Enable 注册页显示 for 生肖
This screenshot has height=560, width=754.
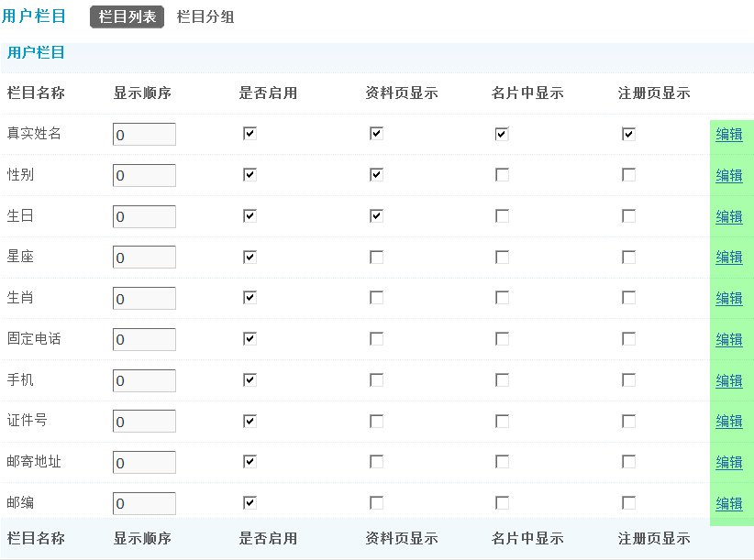pyautogui.click(x=628, y=297)
